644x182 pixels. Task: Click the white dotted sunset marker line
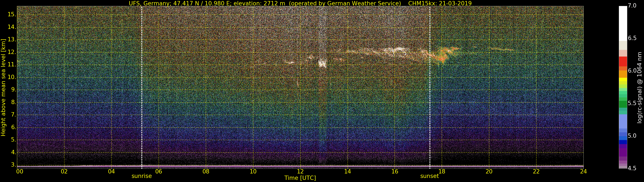430,87
